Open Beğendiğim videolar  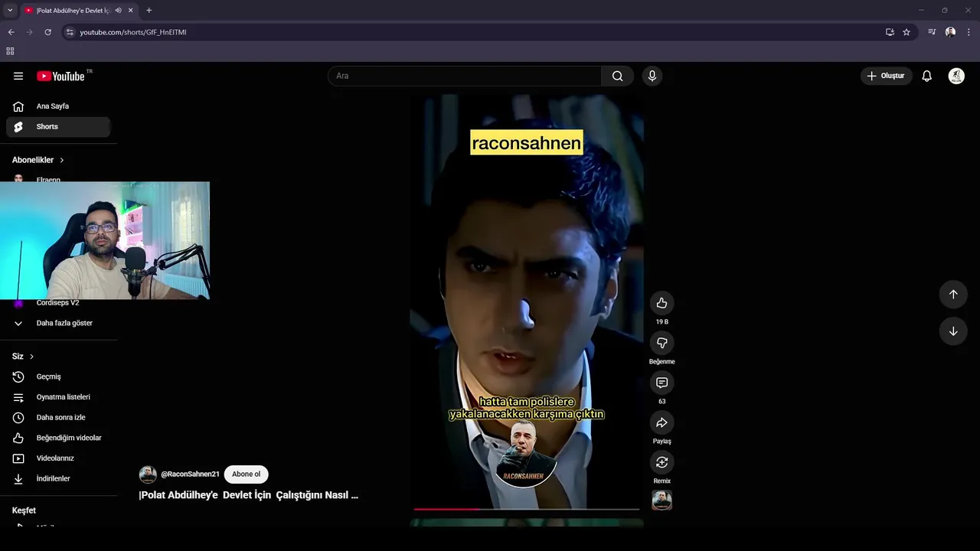point(58,438)
